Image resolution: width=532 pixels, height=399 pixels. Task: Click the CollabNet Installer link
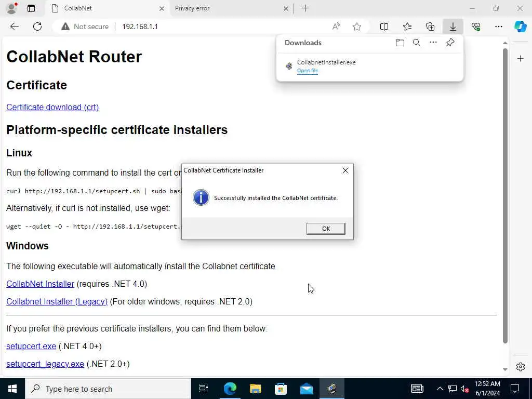tap(41, 284)
